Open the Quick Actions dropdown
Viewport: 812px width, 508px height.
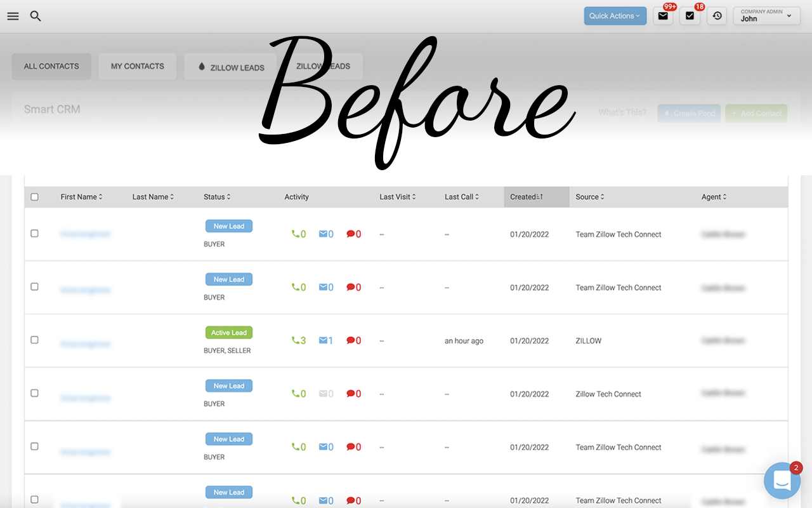click(615, 15)
